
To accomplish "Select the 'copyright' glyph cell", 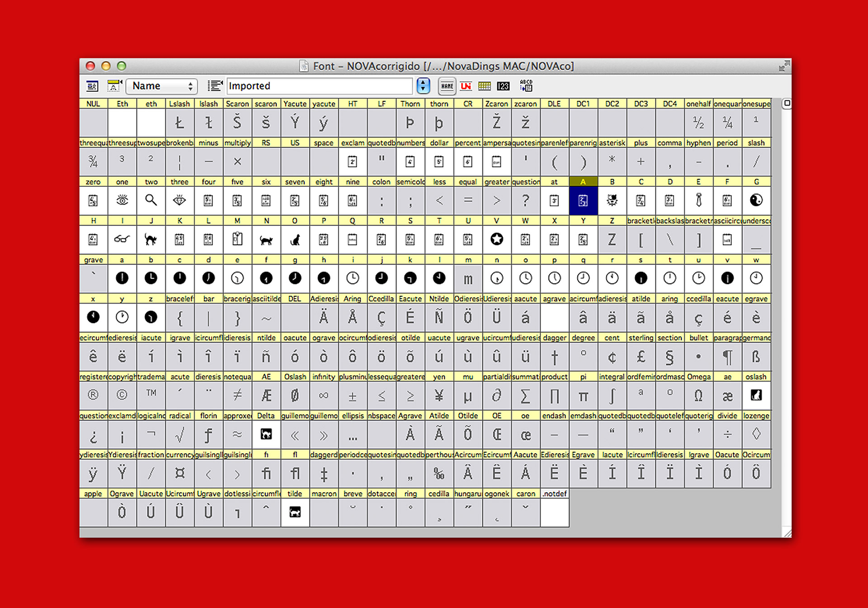I will pos(122,395).
